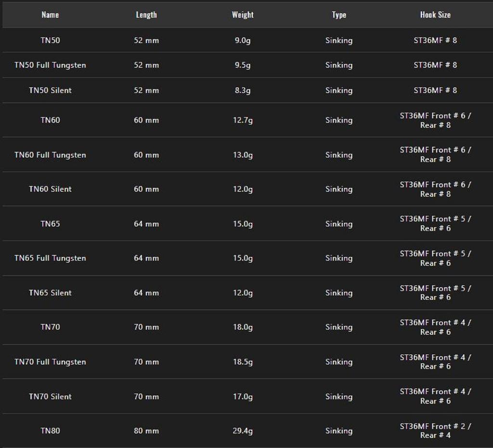The image size is (493, 448).
Task: Click the 12.7g weight value
Action: click(x=243, y=120)
